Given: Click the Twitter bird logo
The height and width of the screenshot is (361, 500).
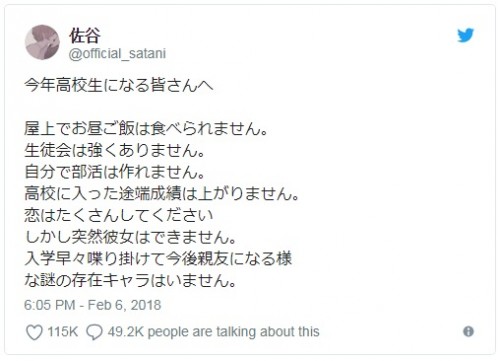Looking at the screenshot, I should [x=465, y=35].
